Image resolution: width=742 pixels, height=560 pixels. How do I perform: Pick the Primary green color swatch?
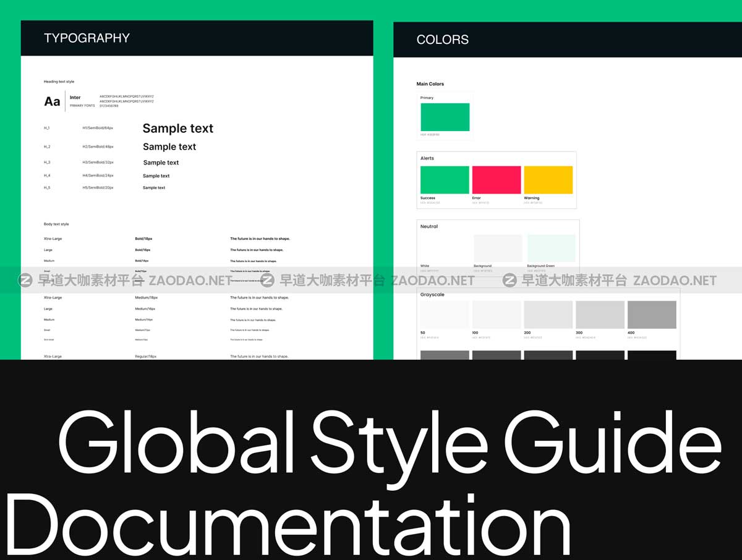tap(445, 117)
